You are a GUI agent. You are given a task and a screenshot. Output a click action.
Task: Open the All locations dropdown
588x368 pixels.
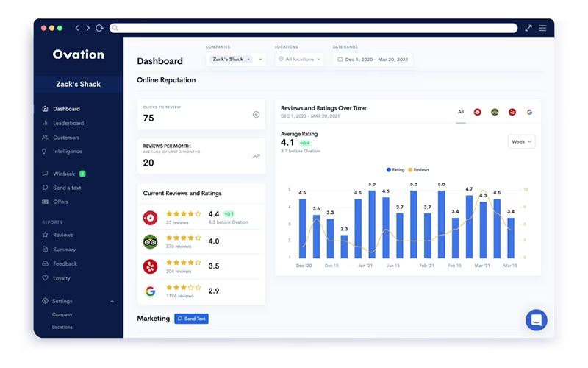[x=299, y=60]
